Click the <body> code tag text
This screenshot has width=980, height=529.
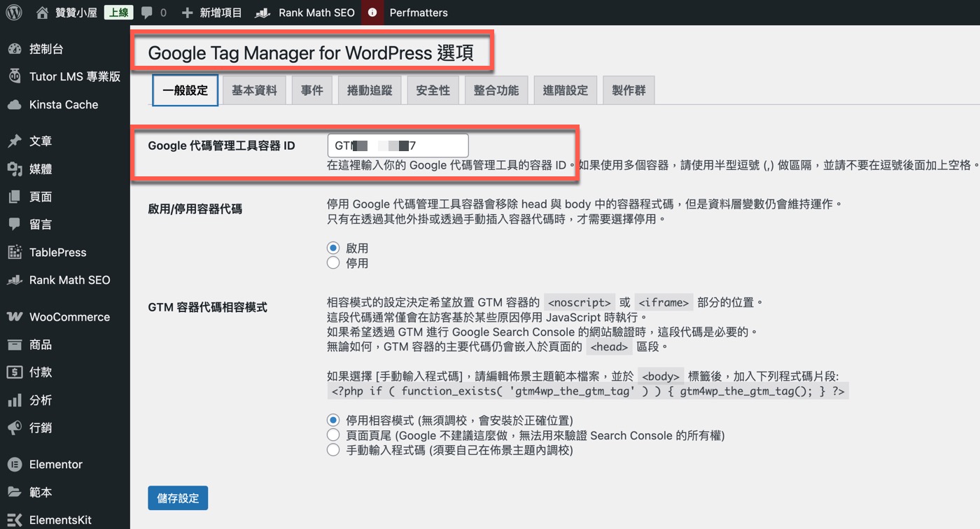[x=660, y=376]
